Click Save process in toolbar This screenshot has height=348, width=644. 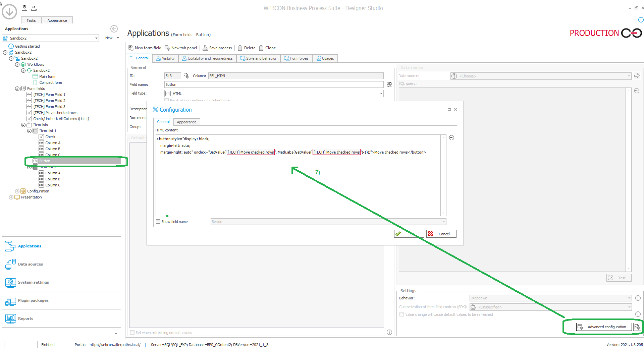pyautogui.click(x=217, y=48)
